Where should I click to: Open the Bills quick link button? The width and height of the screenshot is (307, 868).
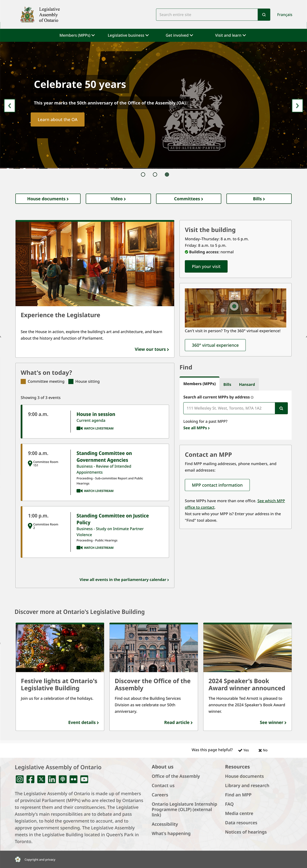[x=259, y=199]
